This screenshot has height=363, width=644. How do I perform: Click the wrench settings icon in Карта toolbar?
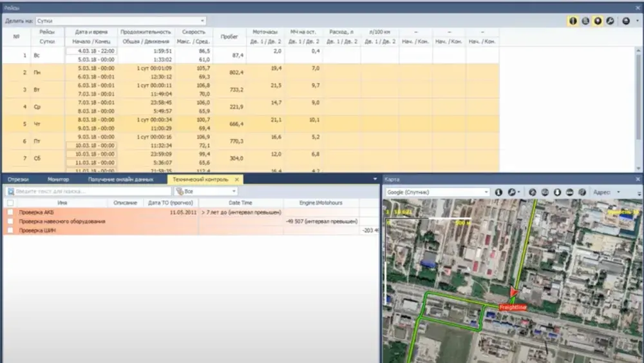pyautogui.click(x=511, y=192)
